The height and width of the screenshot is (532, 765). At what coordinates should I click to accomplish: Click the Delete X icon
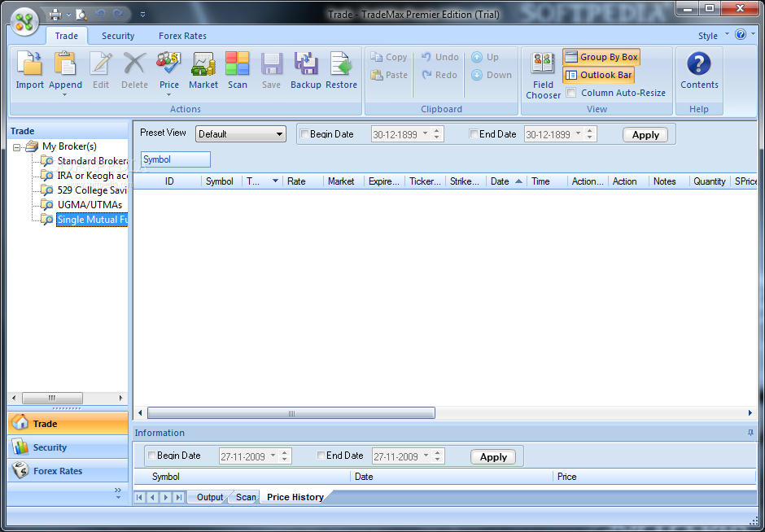[x=134, y=63]
